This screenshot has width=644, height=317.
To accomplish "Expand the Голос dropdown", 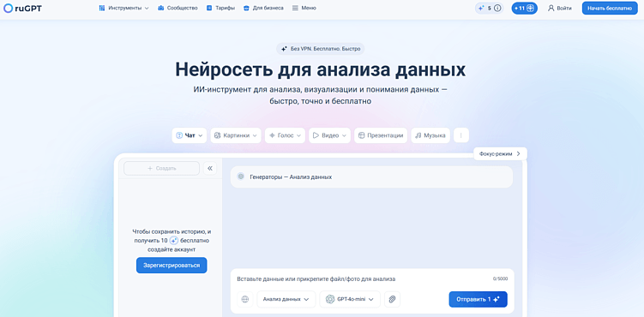I will (285, 135).
